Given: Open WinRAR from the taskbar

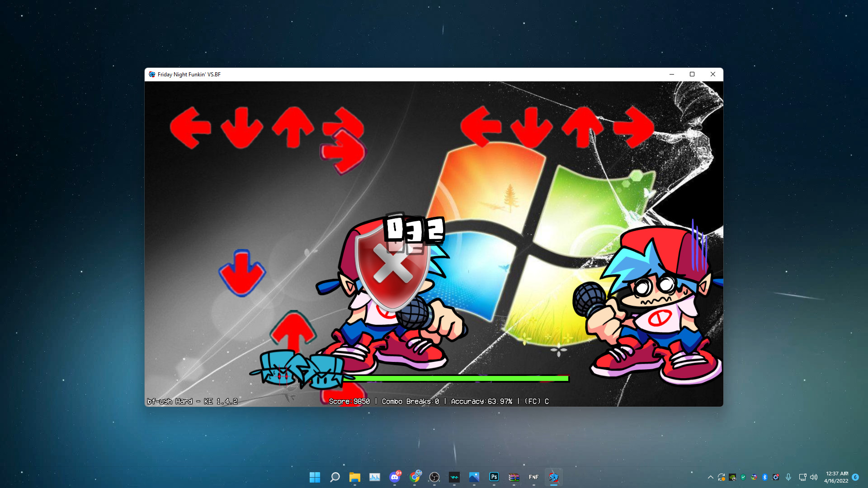Looking at the screenshot, I should (514, 477).
